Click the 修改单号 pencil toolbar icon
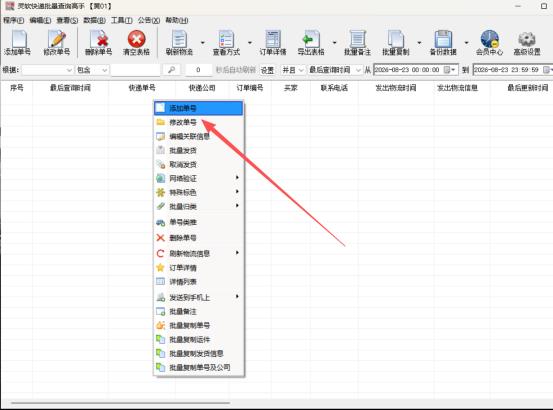This screenshot has width=553, height=410. [57, 43]
